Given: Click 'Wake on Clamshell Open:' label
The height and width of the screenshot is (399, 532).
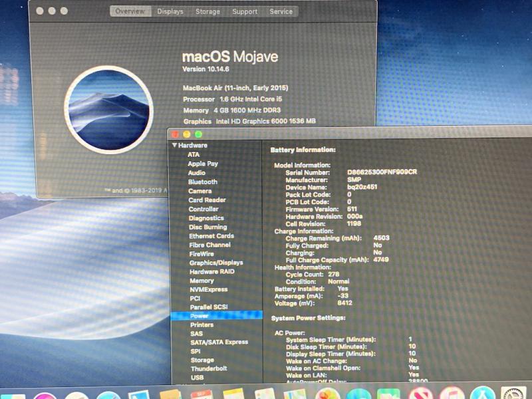Looking at the screenshot, I should click(x=323, y=368).
